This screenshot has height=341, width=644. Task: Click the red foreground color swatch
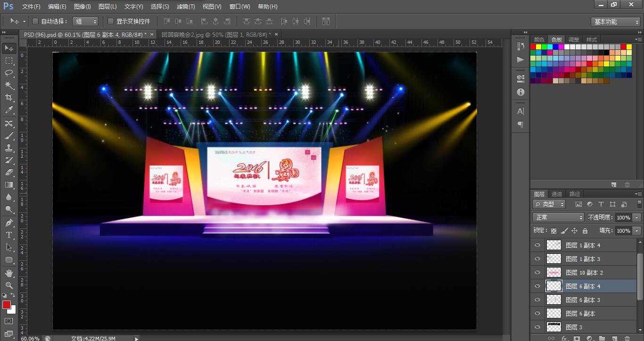click(x=6, y=305)
